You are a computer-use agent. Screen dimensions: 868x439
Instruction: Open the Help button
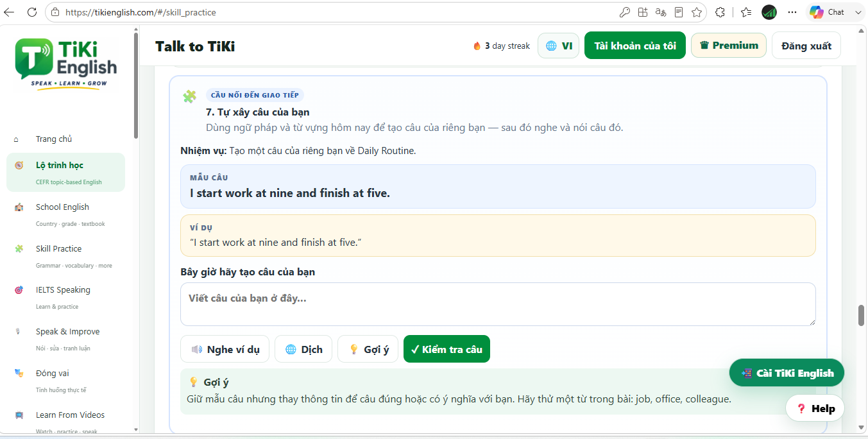tap(815, 409)
